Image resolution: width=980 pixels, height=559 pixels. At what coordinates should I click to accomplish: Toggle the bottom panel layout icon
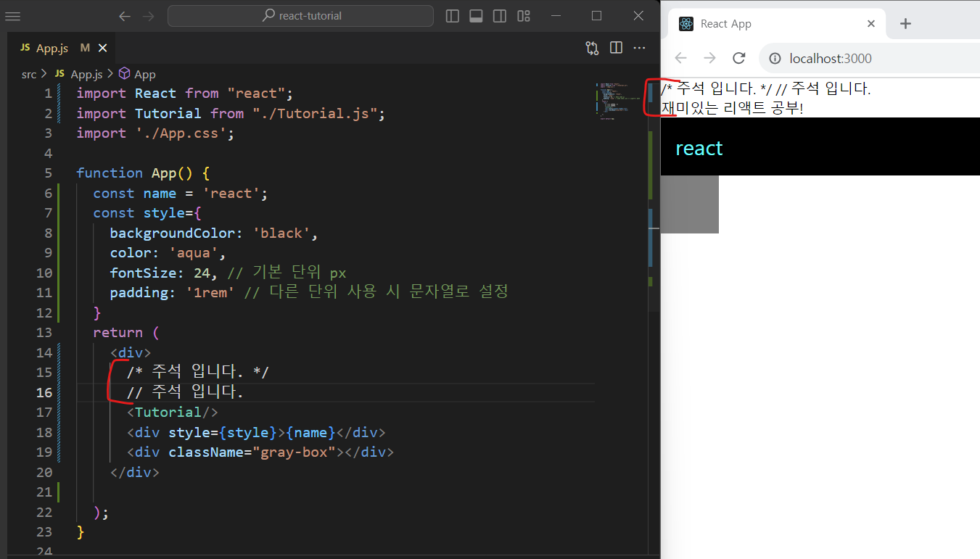[x=476, y=16]
